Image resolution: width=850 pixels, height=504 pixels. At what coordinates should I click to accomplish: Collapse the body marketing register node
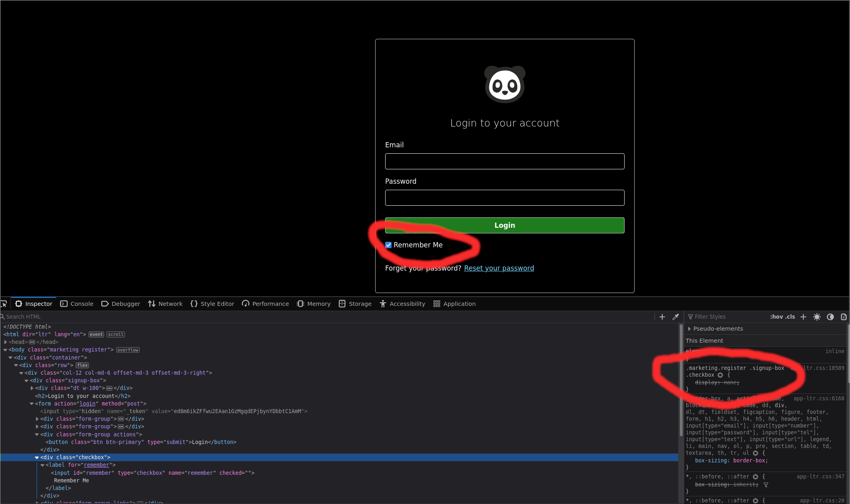coord(6,350)
